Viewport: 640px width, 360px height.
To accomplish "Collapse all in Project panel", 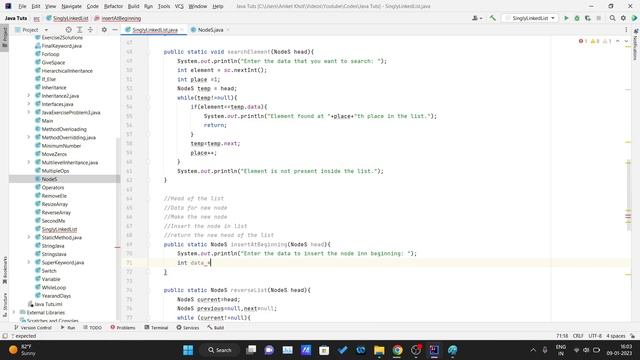I will (x=90, y=30).
